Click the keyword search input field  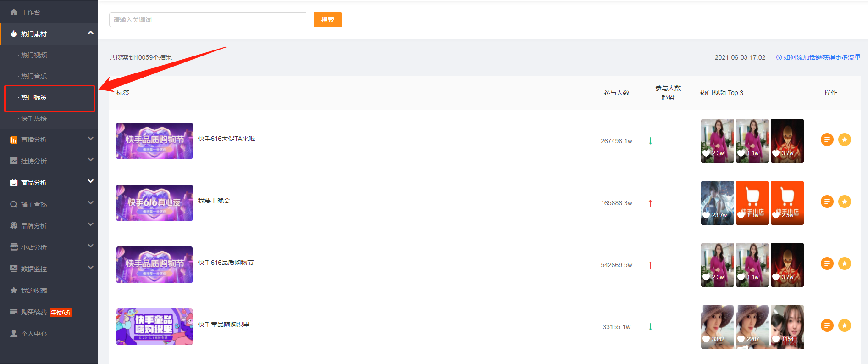click(208, 20)
